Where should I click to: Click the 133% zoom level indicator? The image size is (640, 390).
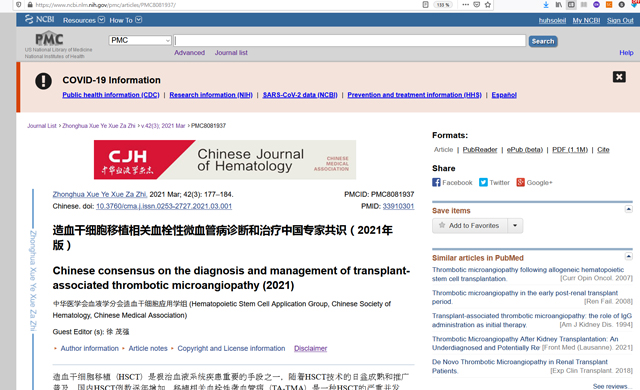[x=443, y=5]
